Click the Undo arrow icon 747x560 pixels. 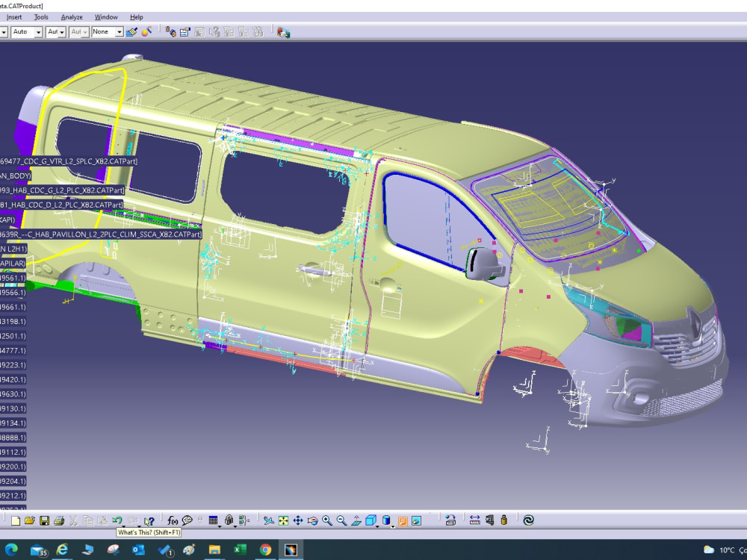117,520
